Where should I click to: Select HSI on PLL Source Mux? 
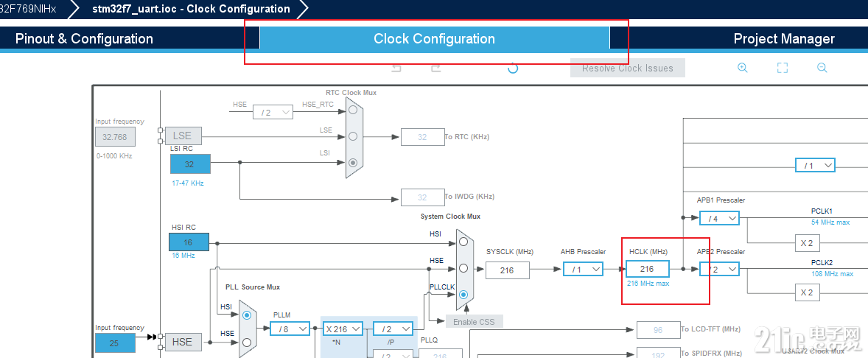click(247, 315)
